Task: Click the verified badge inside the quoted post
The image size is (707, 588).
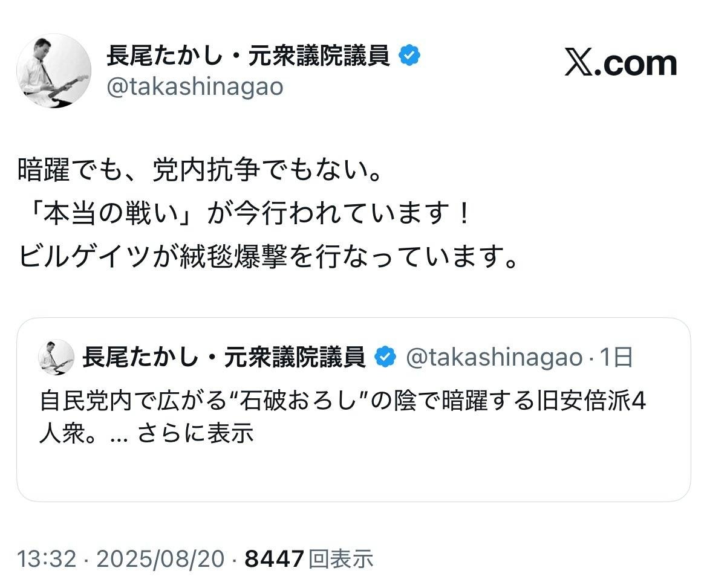Action: (x=385, y=357)
